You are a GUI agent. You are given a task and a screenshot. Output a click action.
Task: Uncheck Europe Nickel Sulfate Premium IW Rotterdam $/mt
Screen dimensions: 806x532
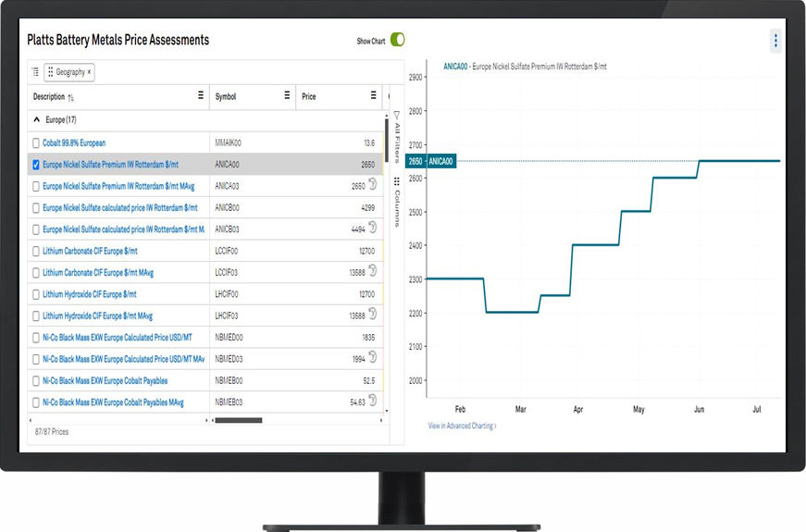click(x=36, y=165)
